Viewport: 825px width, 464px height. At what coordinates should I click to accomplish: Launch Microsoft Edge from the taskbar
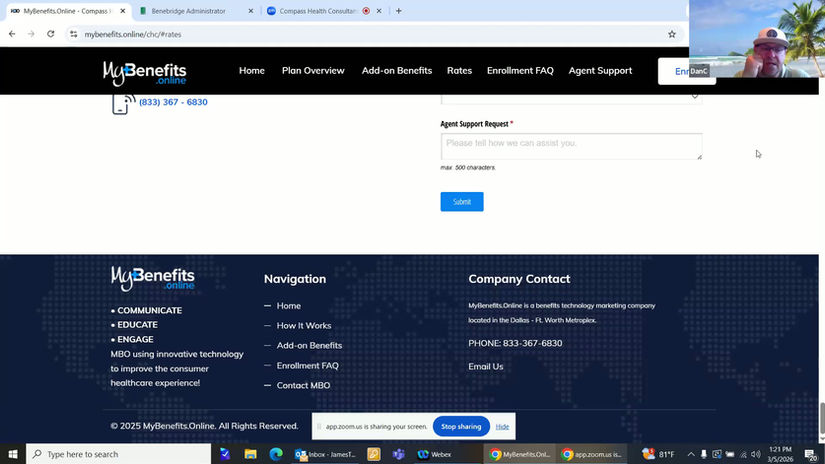(276, 454)
